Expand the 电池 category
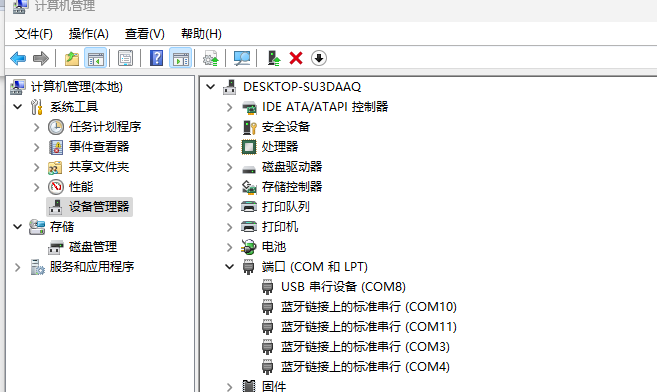Screen dimensions: 657x392 click(x=230, y=247)
